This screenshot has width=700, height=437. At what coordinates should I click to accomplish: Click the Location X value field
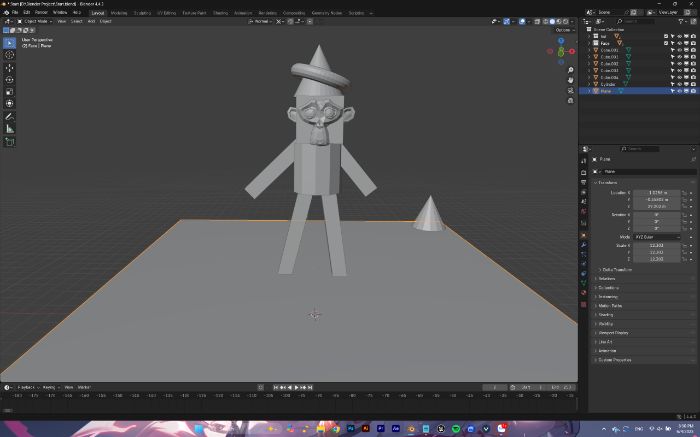[657, 193]
